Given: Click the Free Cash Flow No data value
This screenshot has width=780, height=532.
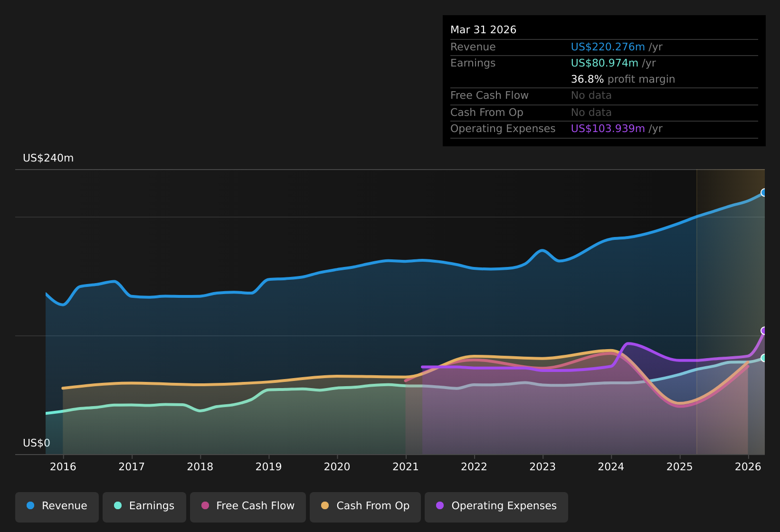Looking at the screenshot, I should (591, 95).
